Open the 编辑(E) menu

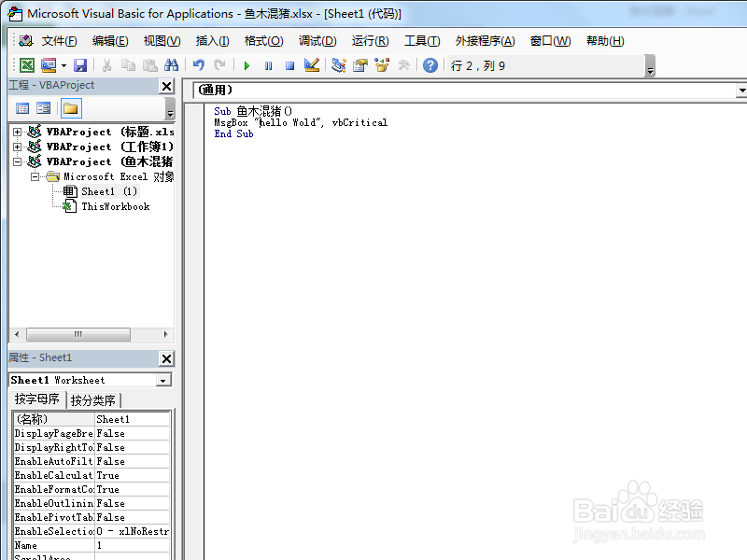pyautogui.click(x=110, y=41)
